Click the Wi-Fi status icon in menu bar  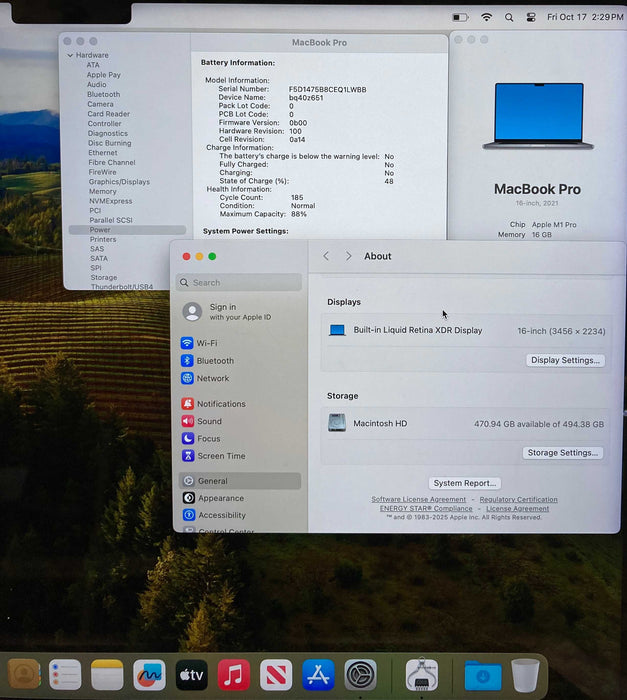[486, 17]
